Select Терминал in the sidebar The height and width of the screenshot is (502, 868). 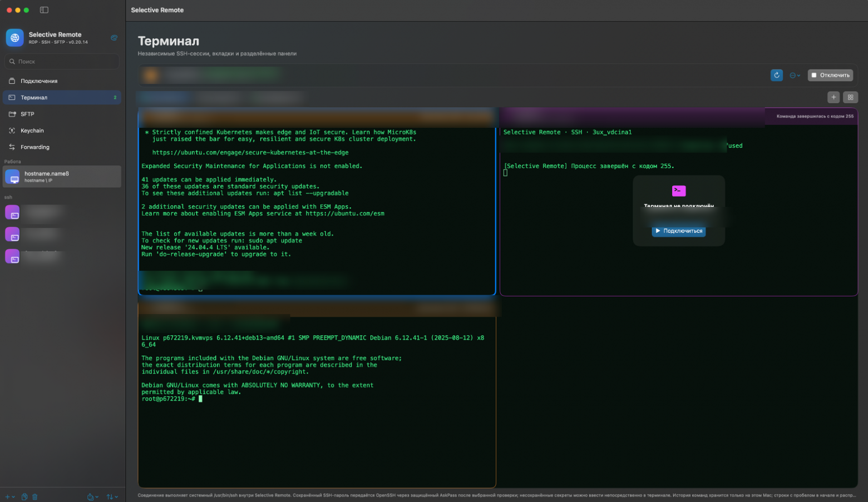pos(62,97)
